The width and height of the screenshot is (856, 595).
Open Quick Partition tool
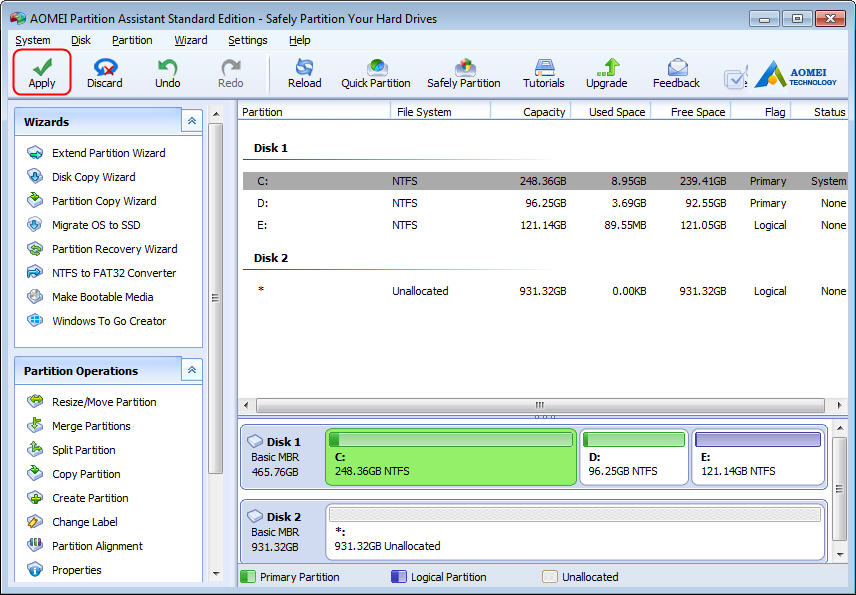pyautogui.click(x=376, y=73)
